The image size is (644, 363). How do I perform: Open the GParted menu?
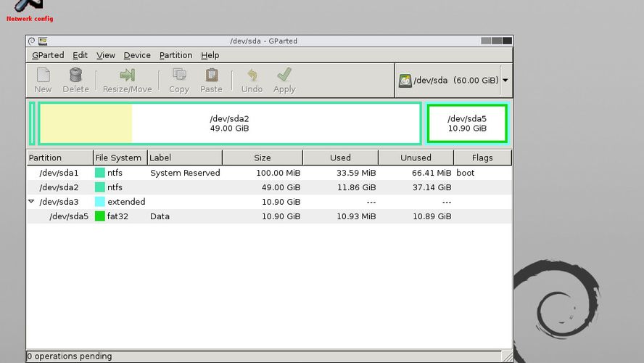(x=48, y=55)
